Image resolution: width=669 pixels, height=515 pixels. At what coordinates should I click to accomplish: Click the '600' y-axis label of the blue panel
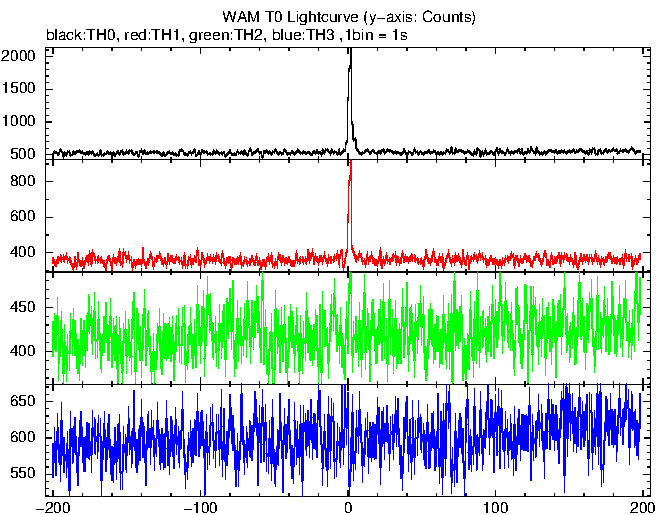pos(23,437)
